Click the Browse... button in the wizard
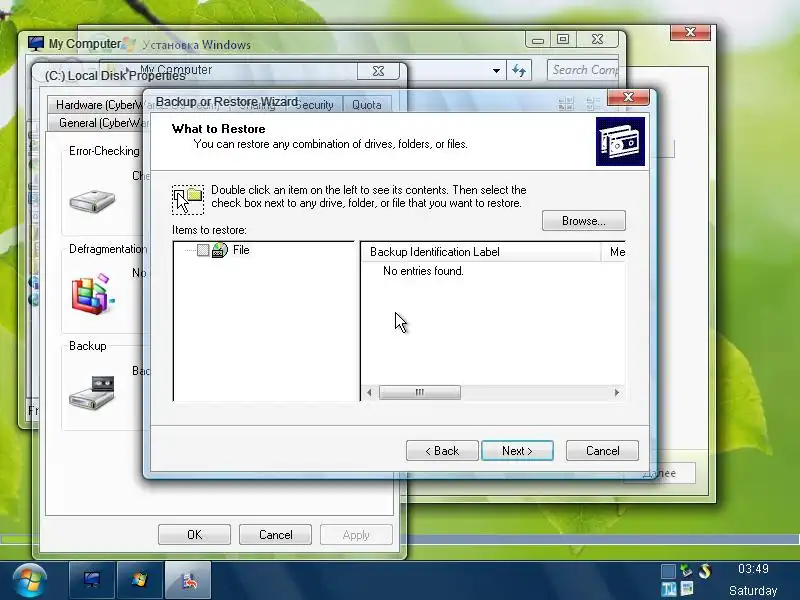The width and height of the screenshot is (800, 600). (x=584, y=221)
